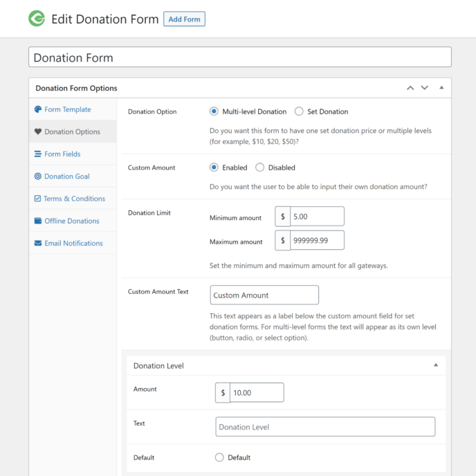Click the target icon beside Donation Goal
This screenshot has height=476, width=476.
pyautogui.click(x=38, y=176)
